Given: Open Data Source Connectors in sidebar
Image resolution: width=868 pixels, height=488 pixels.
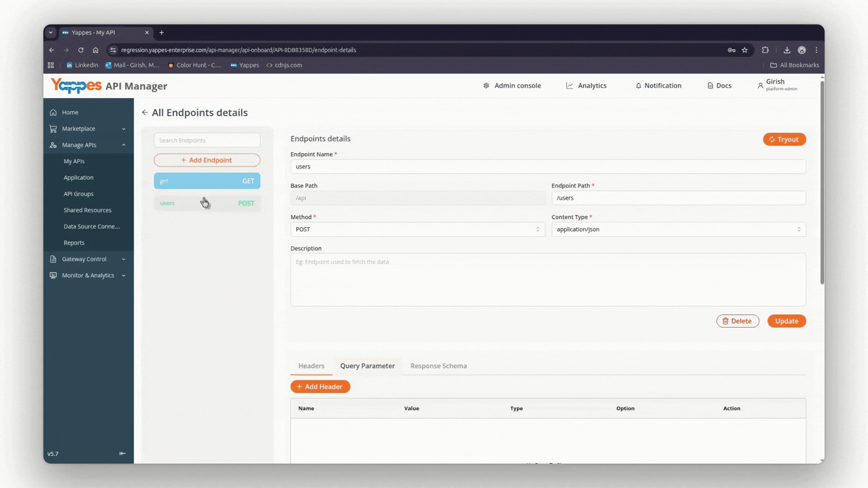Looking at the screenshot, I should pyautogui.click(x=89, y=226).
